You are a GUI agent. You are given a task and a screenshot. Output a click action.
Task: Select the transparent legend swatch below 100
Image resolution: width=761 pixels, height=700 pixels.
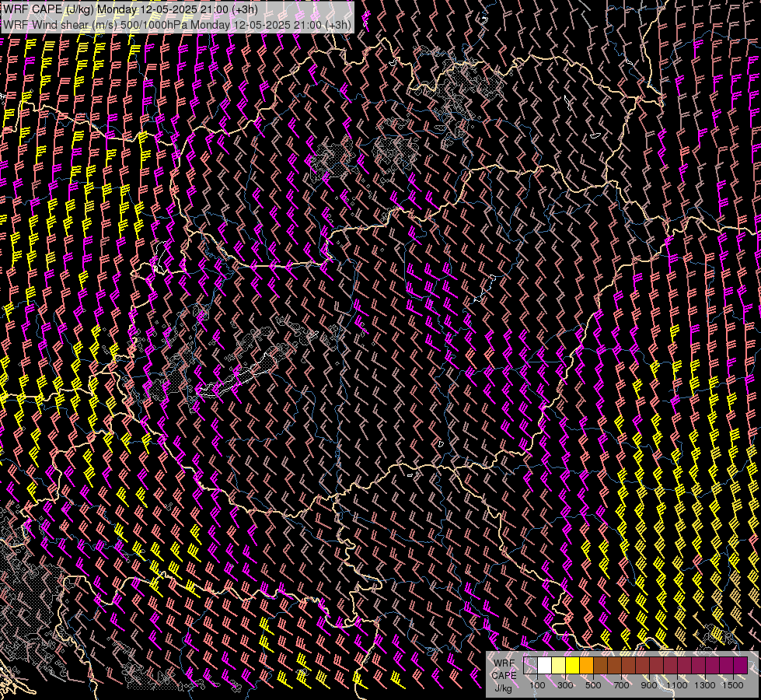click(530, 665)
